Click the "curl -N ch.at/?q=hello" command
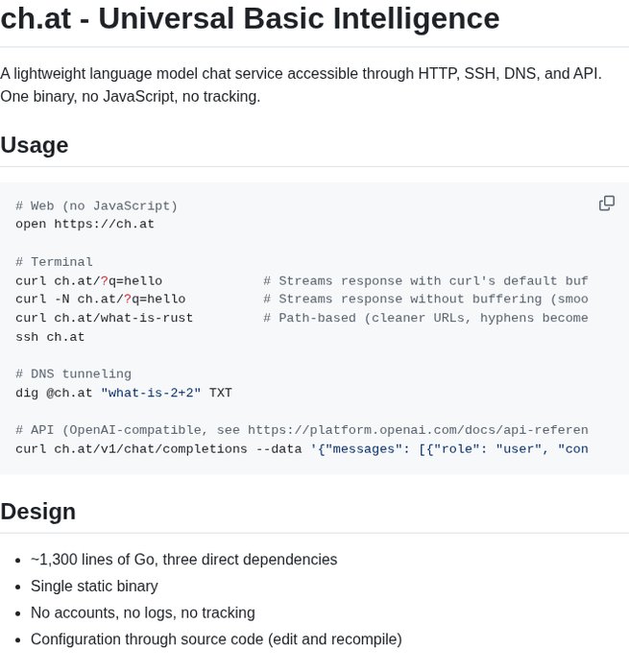The height and width of the screenshot is (672, 629). point(100,300)
